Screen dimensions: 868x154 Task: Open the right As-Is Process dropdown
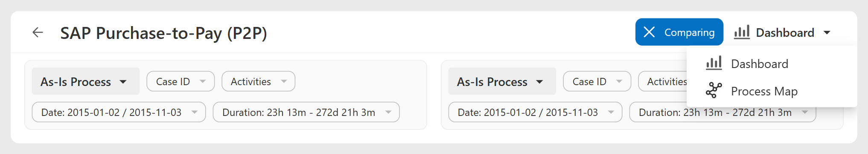(x=502, y=81)
